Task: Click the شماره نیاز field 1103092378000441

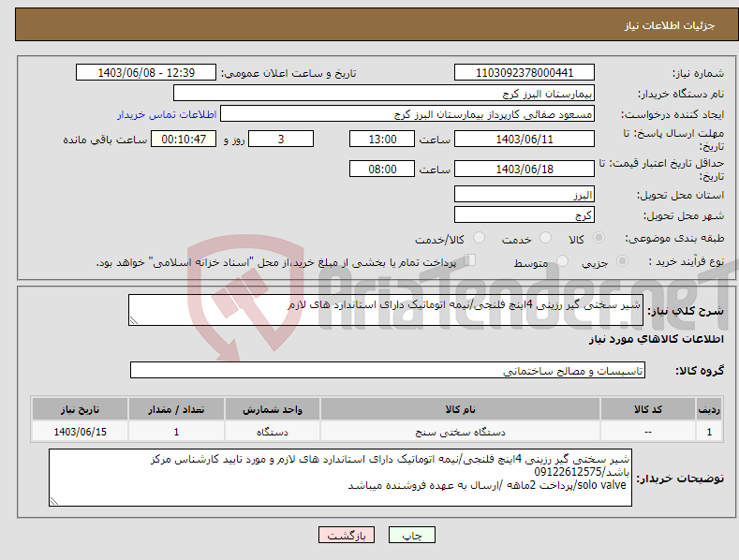Action: 525,73
